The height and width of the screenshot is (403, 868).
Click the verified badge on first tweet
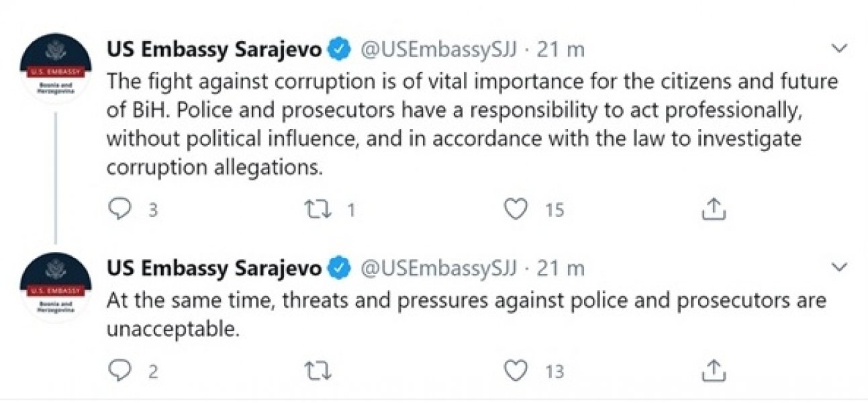(340, 49)
